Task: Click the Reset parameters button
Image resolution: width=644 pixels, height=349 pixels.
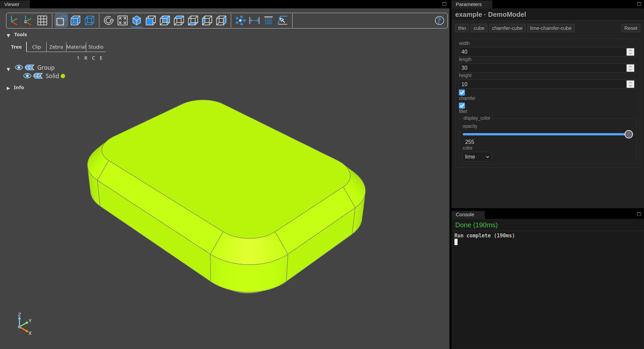Action: (x=631, y=28)
